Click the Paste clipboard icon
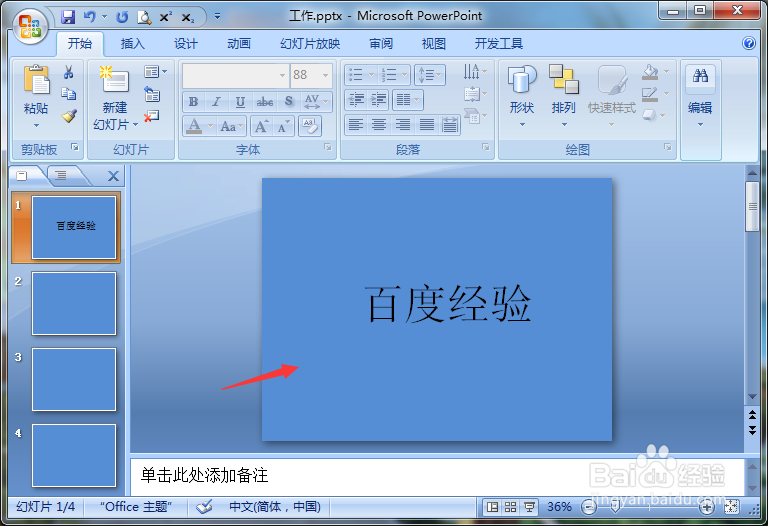This screenshot has height=526, width=768. click(36, 79)
